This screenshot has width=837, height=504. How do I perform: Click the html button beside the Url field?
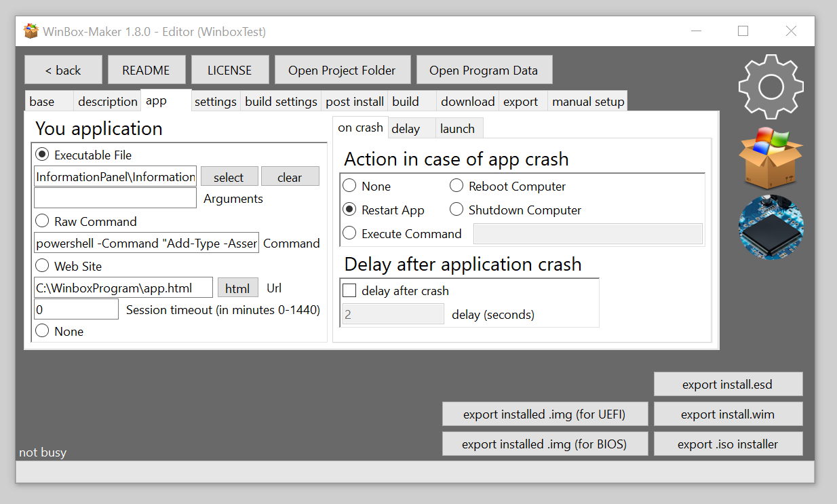point(237,288)
